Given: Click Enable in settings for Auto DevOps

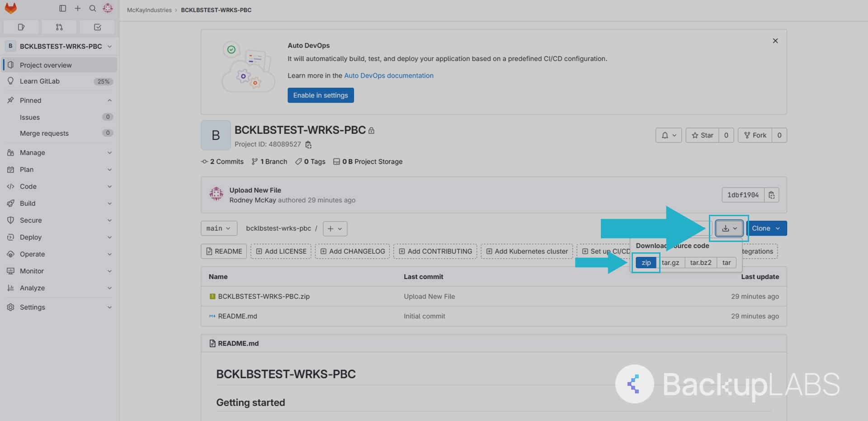Looking at the screenshot, I should click(321, 95).
